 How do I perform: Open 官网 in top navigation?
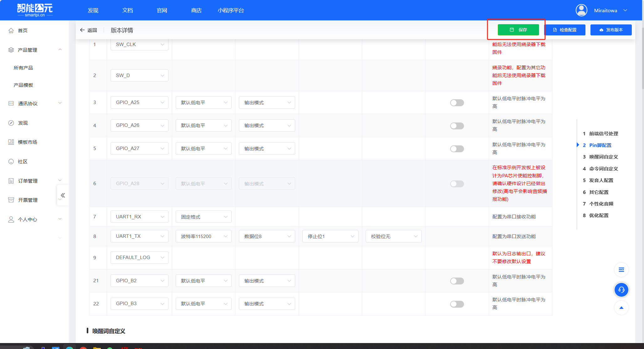(x=162, y=10)
